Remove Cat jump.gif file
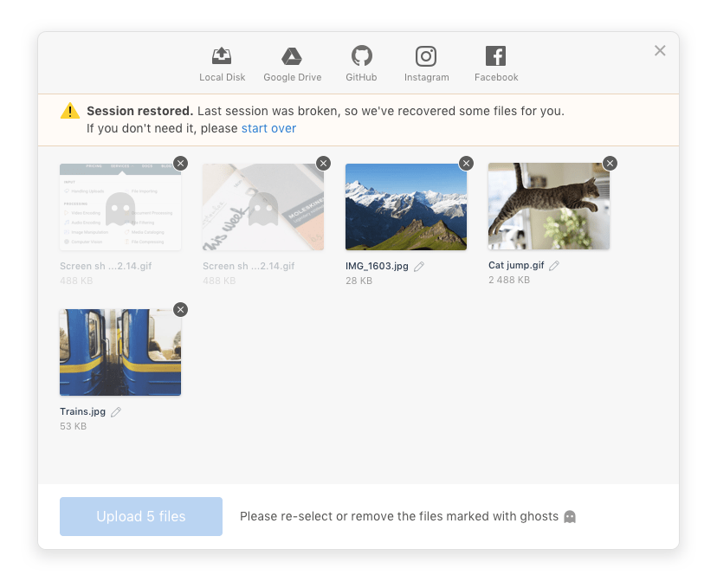Image resolution: width=717 pixels, height=588 pixels. (610, 163)
